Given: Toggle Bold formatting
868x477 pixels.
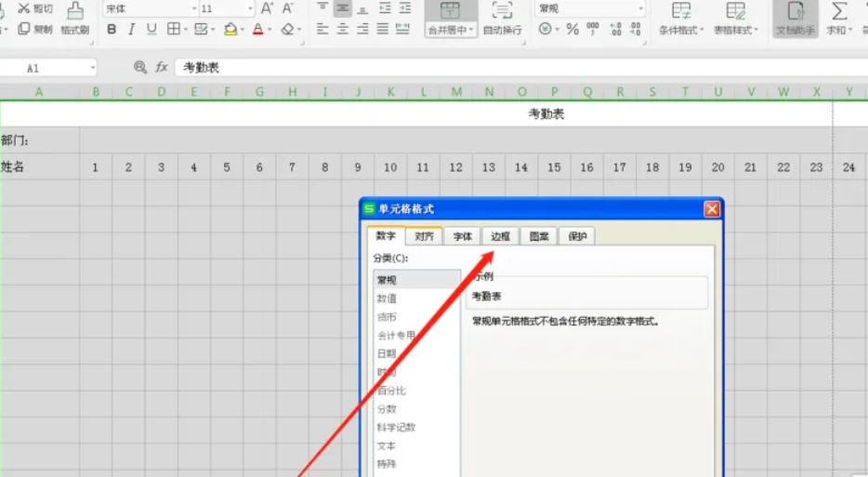Looking at the screenshot, I should (112, 30).
